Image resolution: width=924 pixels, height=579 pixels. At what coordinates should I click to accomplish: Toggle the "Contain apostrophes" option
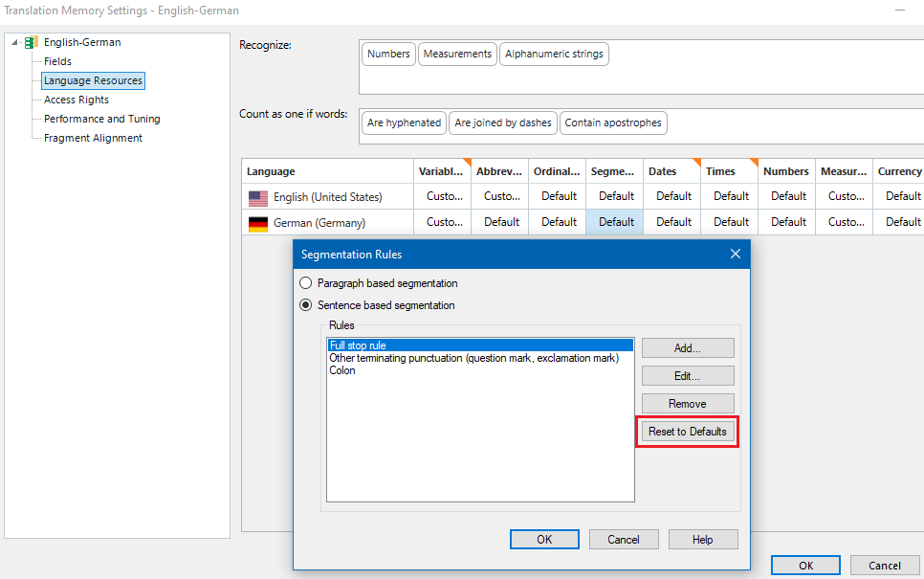coord(614,122)
